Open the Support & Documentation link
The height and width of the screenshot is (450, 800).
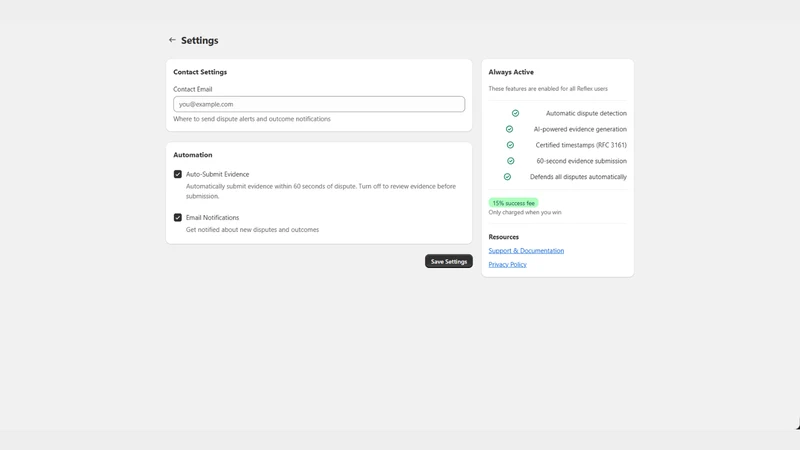pos(526,251)
